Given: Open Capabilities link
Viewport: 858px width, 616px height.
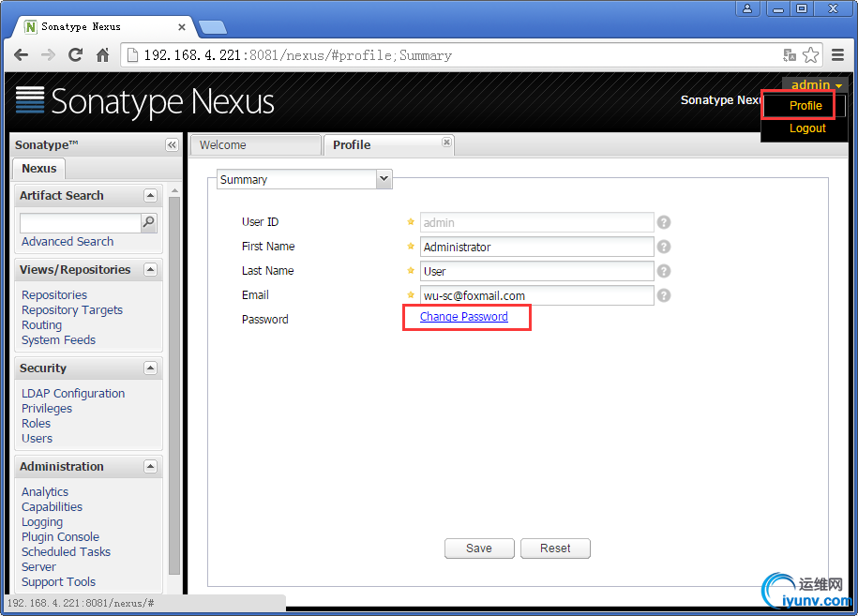Looking at the screenshot, I should tap(52, 506).
